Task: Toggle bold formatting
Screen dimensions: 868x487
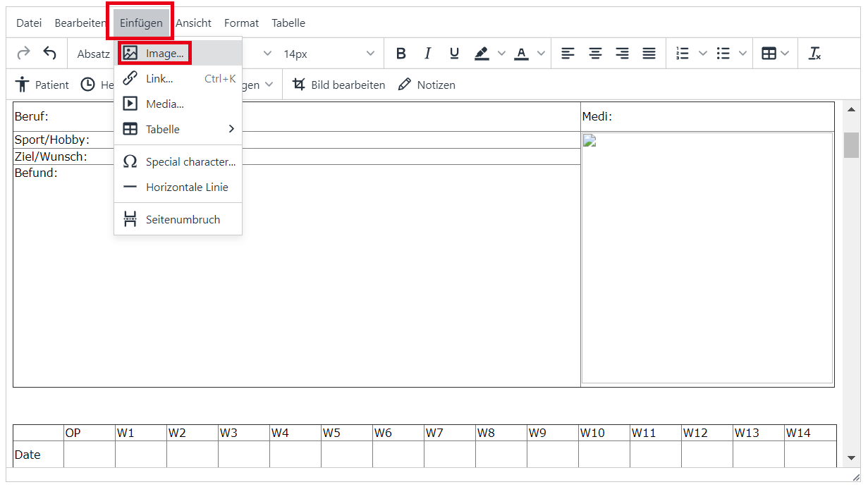Action: [x=401, y=54]
